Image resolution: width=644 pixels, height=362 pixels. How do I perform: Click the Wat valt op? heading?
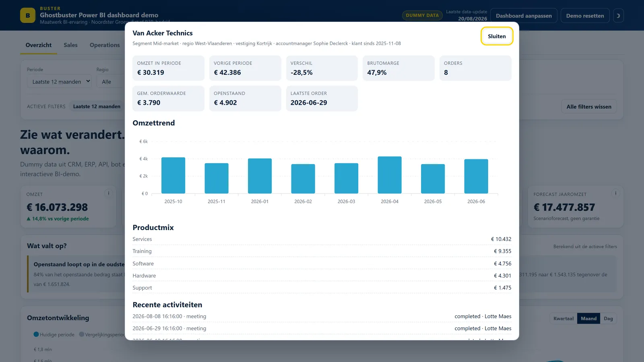47,246
